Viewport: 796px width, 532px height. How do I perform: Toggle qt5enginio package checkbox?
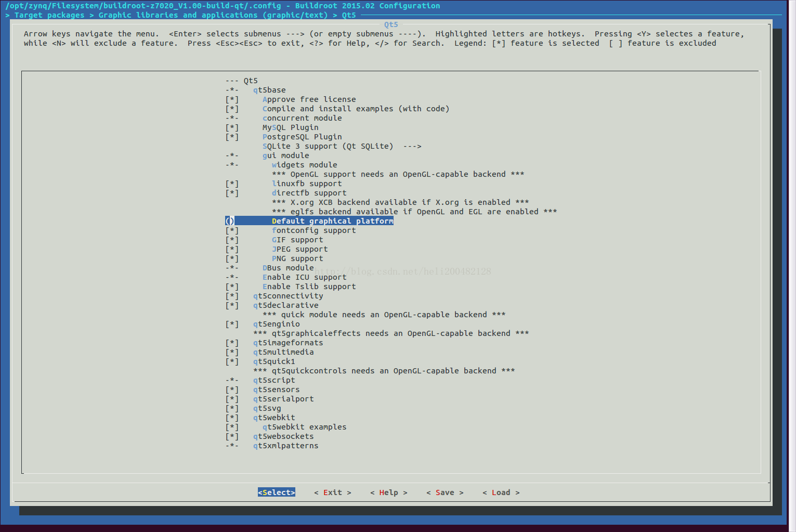pyautogui.click(x=232, y=324)
